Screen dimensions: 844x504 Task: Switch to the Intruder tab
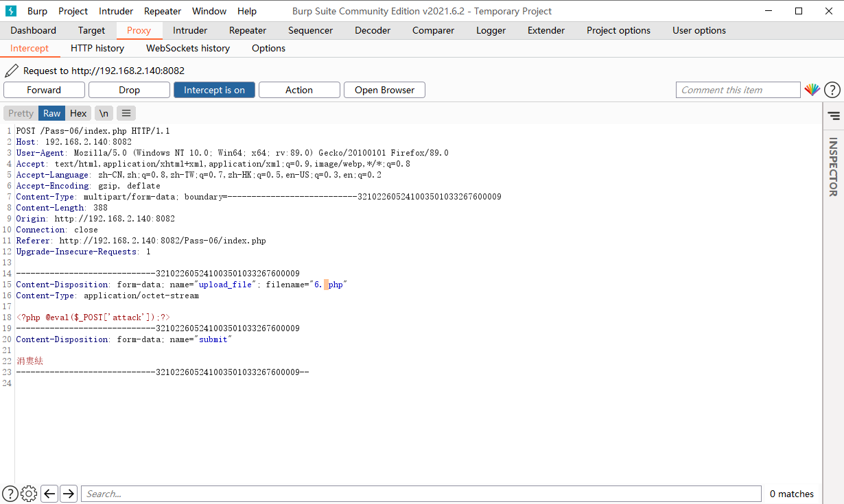coord(190,30)
